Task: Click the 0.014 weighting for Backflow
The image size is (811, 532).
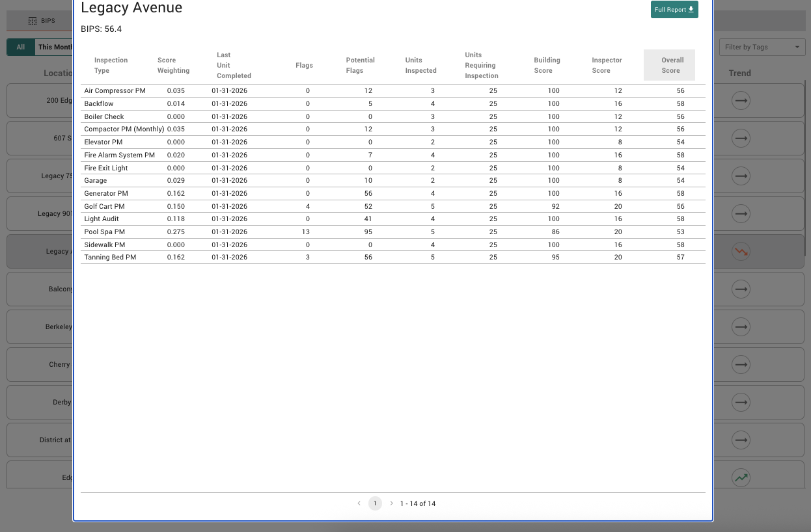Action: tap(176, 103)
